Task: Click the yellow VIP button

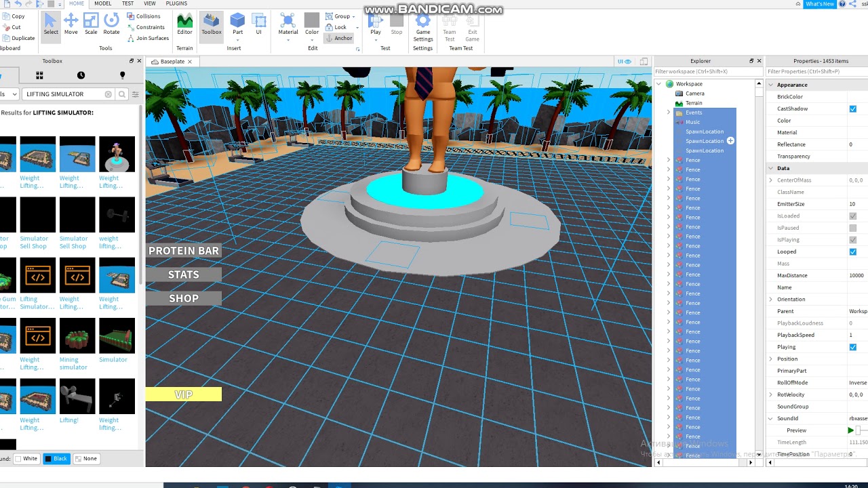Action: (x=184, y=394)
